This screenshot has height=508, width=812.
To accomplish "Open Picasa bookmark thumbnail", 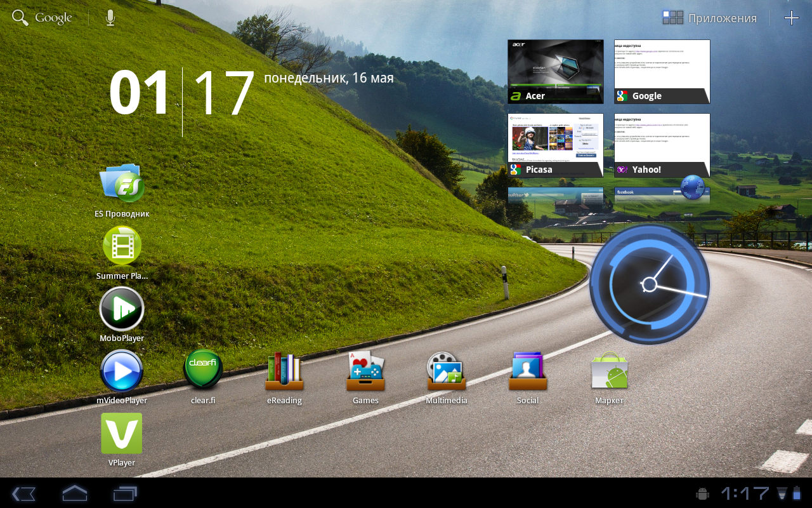I will coord(556,145).
